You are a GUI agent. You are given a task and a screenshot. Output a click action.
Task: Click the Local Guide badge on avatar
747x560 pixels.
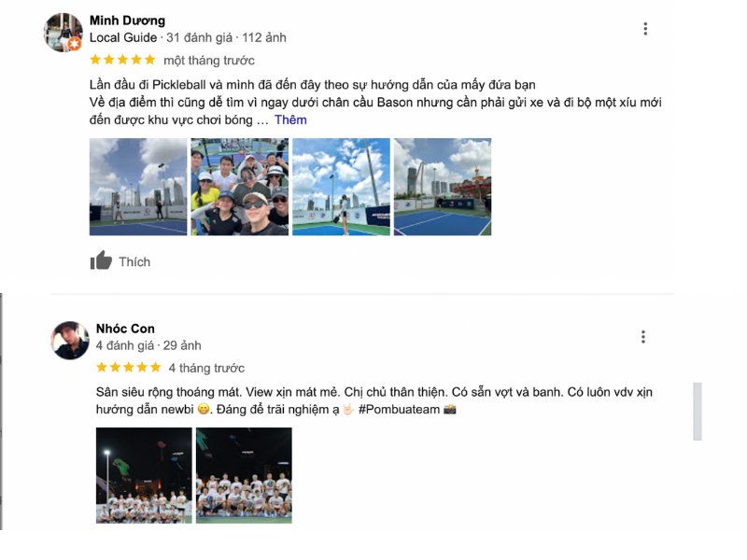(75, 44)
